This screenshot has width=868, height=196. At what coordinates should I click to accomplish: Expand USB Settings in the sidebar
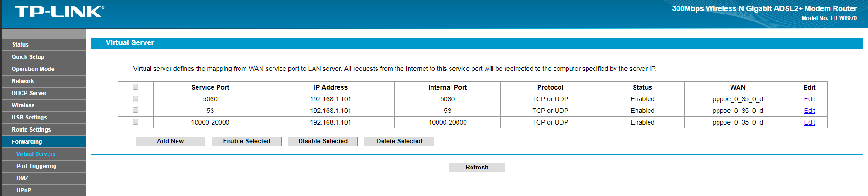[44, 118]
